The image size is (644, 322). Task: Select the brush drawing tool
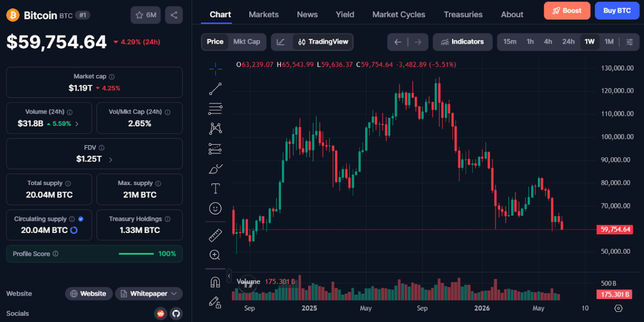(216, 169)
